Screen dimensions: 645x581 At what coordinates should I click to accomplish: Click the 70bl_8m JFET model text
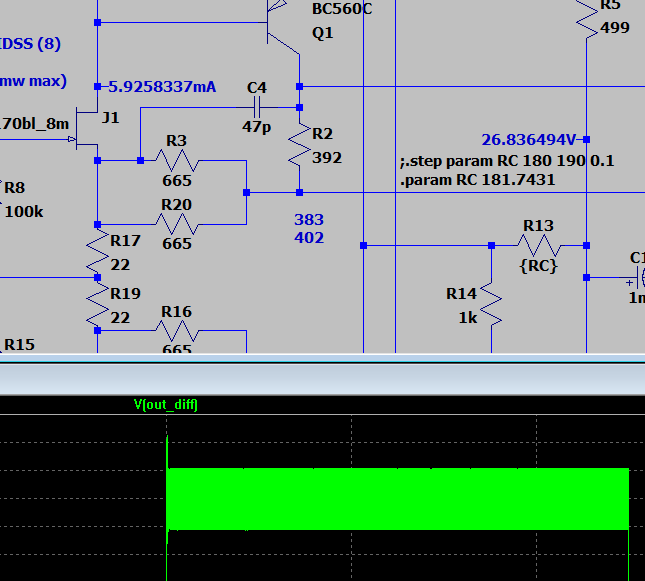(35, 124)
